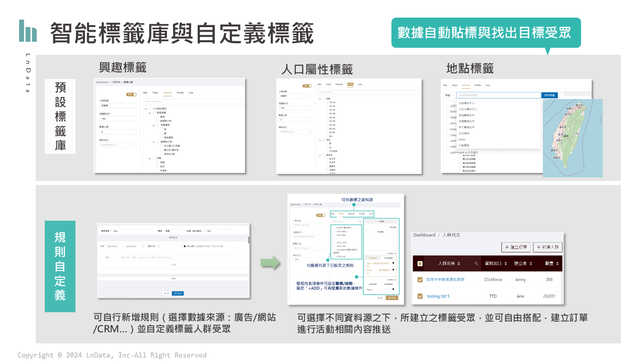
Task: Choose istore from the location list
Action: point(462,139)
